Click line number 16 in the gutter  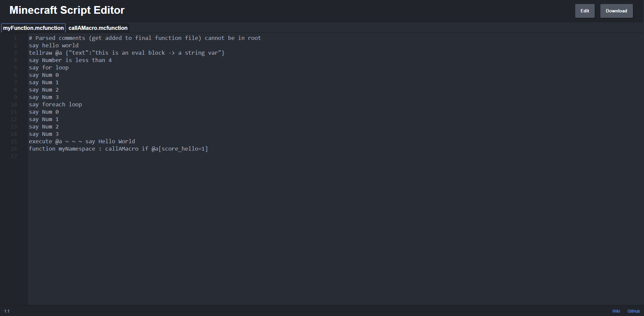[14, 149]
